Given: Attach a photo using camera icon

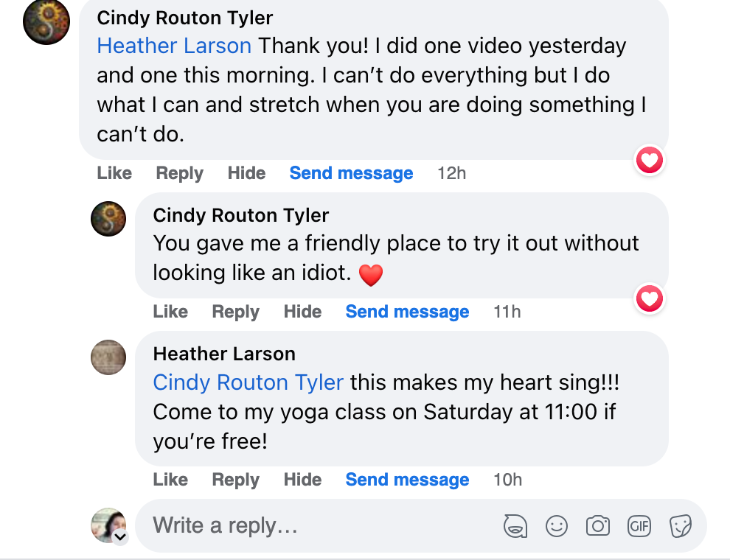Looking at the screenshot, I should [x=597, y=526].
